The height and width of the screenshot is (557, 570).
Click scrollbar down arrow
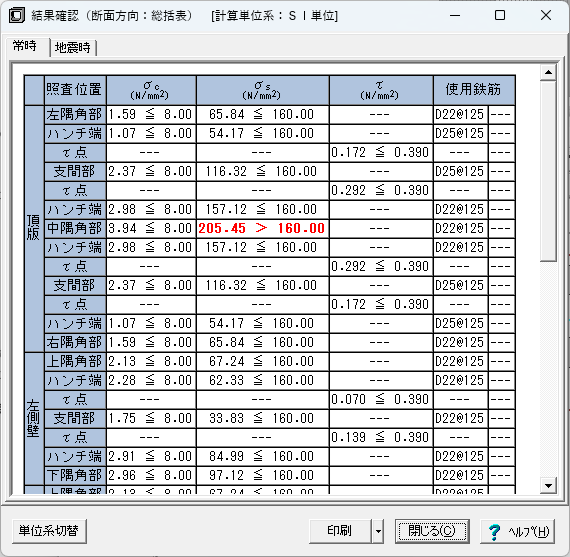[548, 485]
